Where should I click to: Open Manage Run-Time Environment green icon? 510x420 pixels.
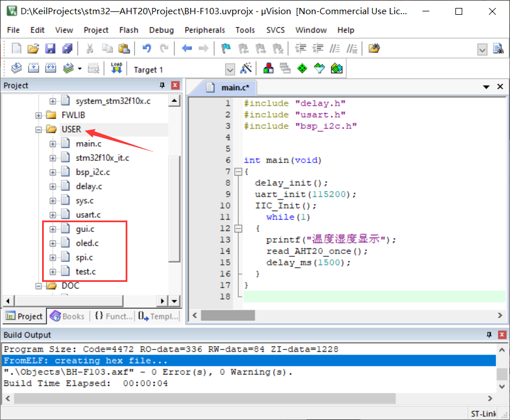tap(302, 68)
